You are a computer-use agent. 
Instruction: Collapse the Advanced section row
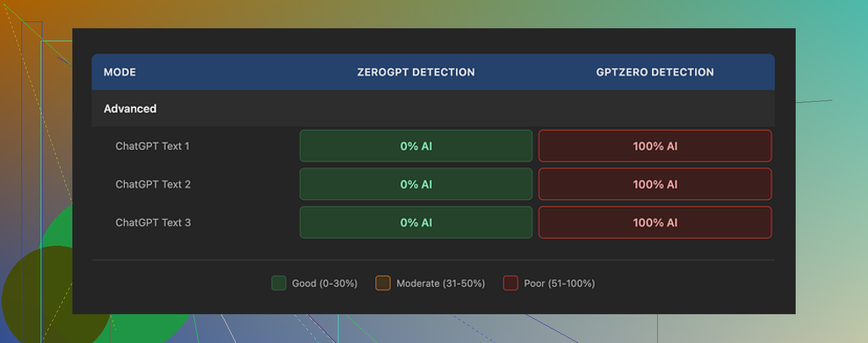[x=130, y=108]
